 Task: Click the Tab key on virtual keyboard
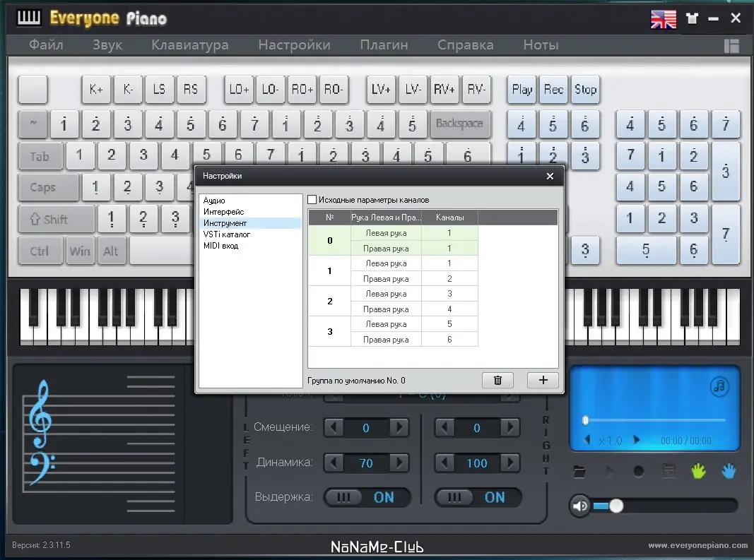pyautogui.click(x=40, y=156)
